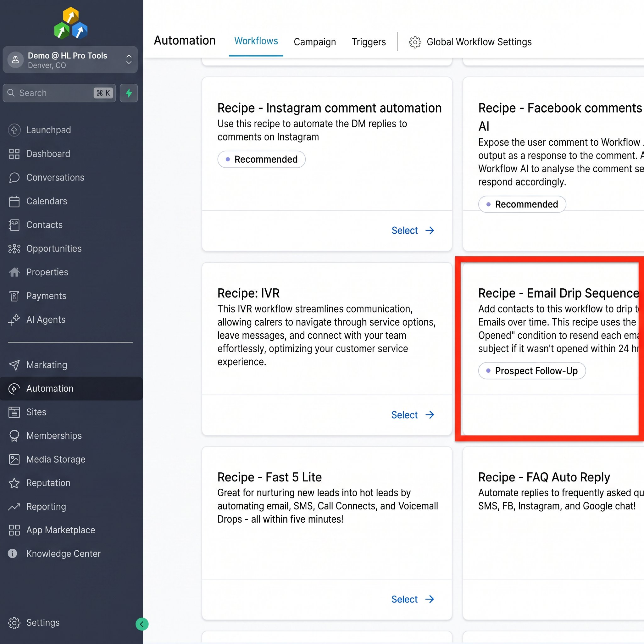Open Automation in the sidebar
The image size is (644, 644).
[x=71, y=388]
